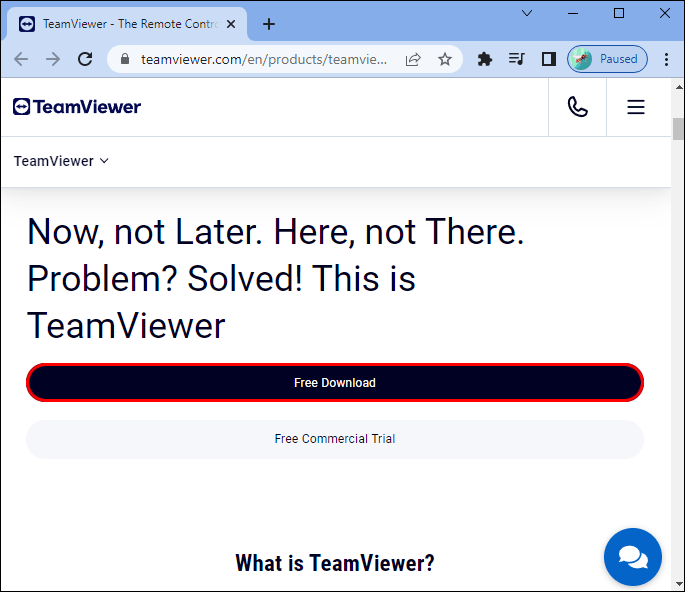Open the phone contact icon

tap(578, 107)
